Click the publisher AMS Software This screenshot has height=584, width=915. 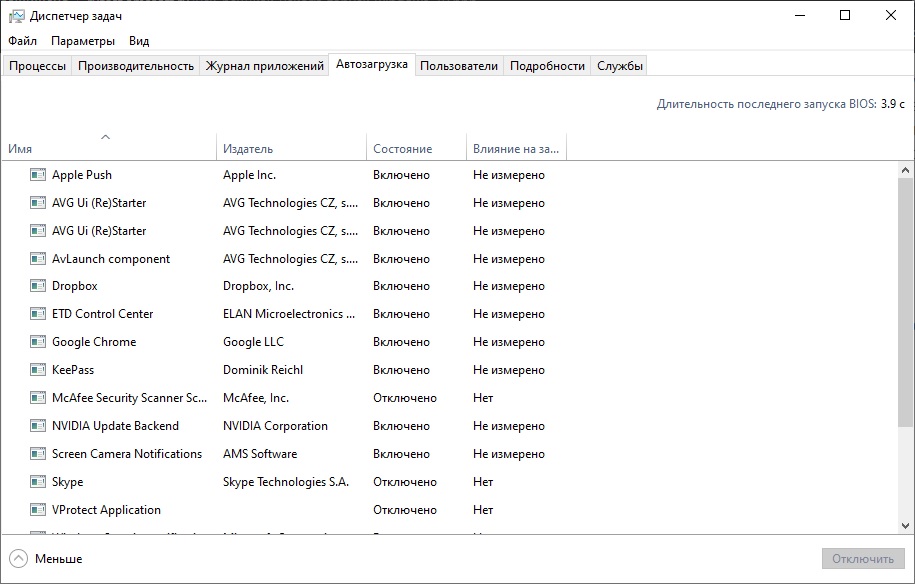point(260,454)
